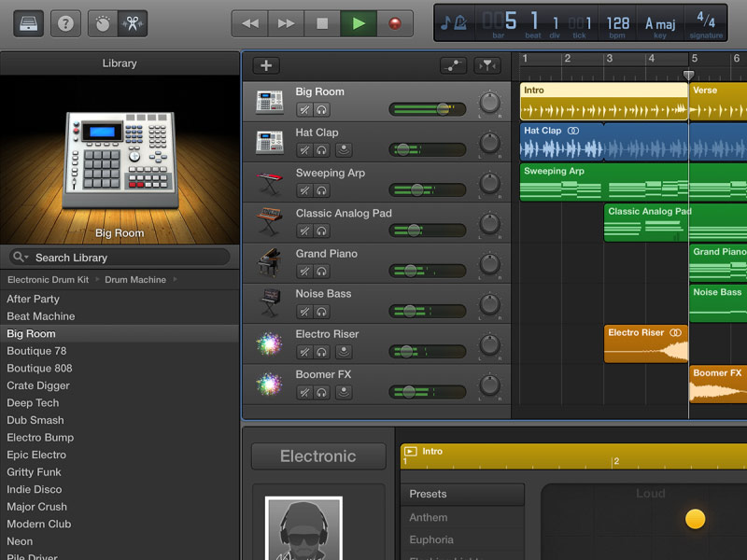This screenshot has height=560, width=747.
Task: Select Classic Analog Pad green region
Action: pyautogui.click(x=675, y=223)
